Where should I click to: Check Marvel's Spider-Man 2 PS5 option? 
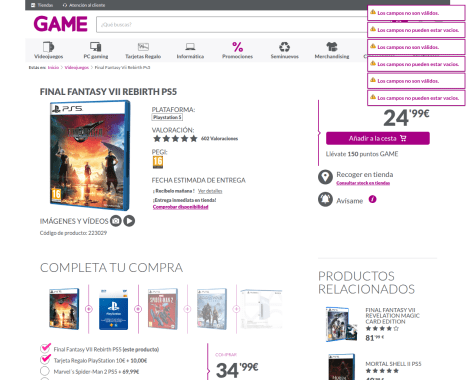tap(45, 371)
